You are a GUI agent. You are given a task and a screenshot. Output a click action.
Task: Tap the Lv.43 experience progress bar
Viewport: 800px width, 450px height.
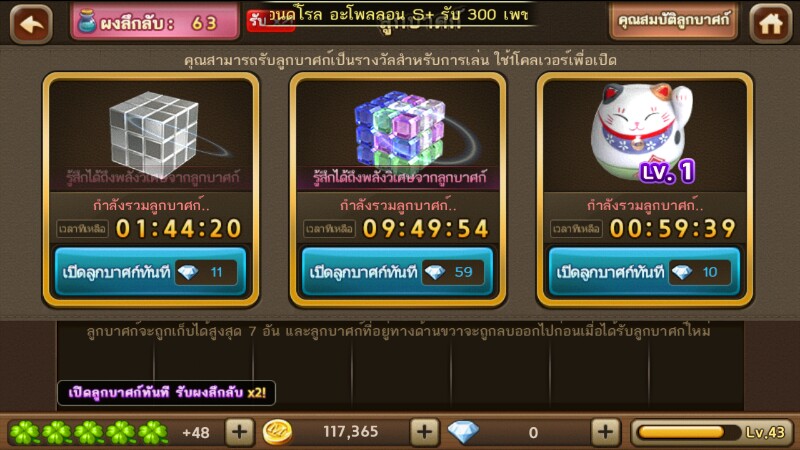pos(712,433)
